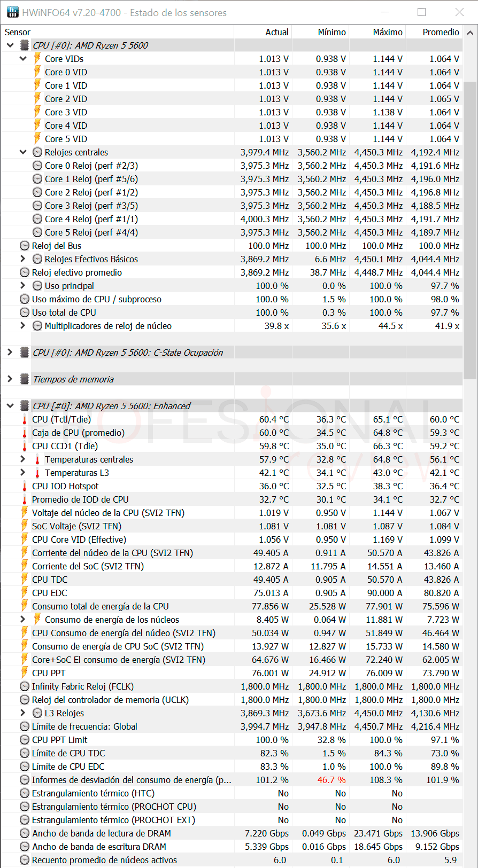This screenshot has height=868, width=478.
Task: Select the CPU EDC row
Action: click(x=232, y=593)
